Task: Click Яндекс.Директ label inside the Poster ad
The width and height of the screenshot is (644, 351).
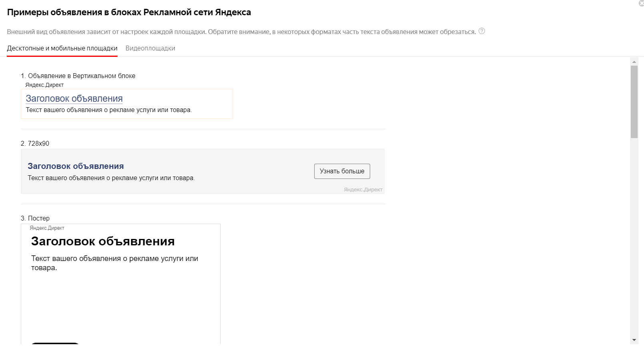Action: tap(47, 228)
